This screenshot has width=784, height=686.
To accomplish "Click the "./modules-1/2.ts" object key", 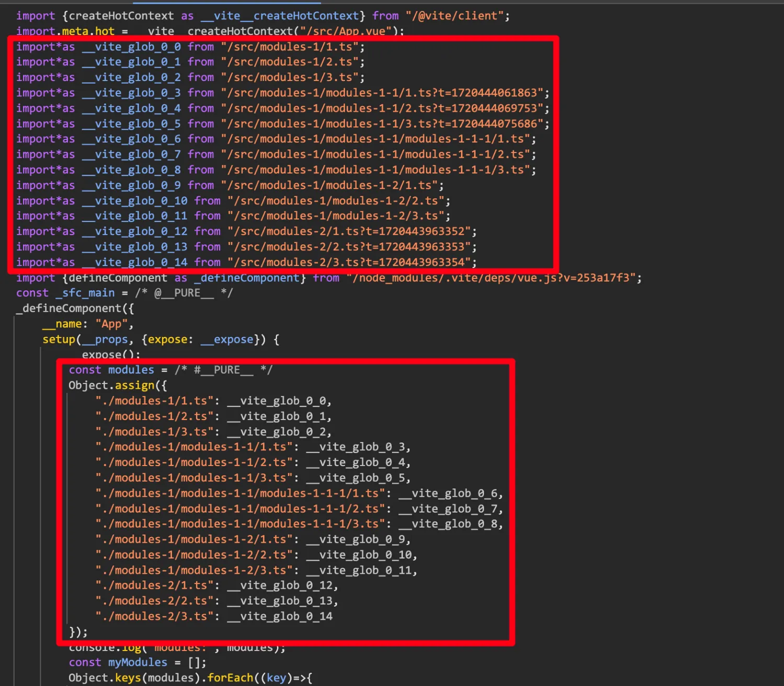I will [x=154, y=416].
